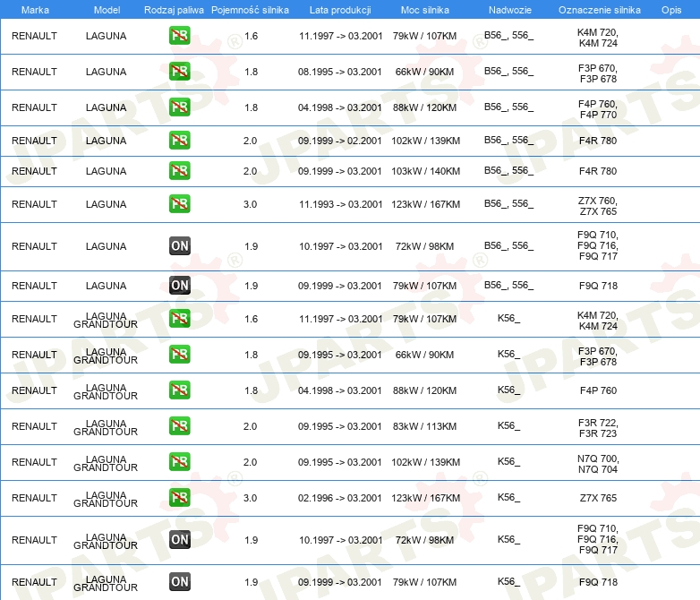The height and width of the screenshot is (600, 700).
Task: Select engine code K4M 720, K4M 724 for Laguna
Action: tap(598, 38)
